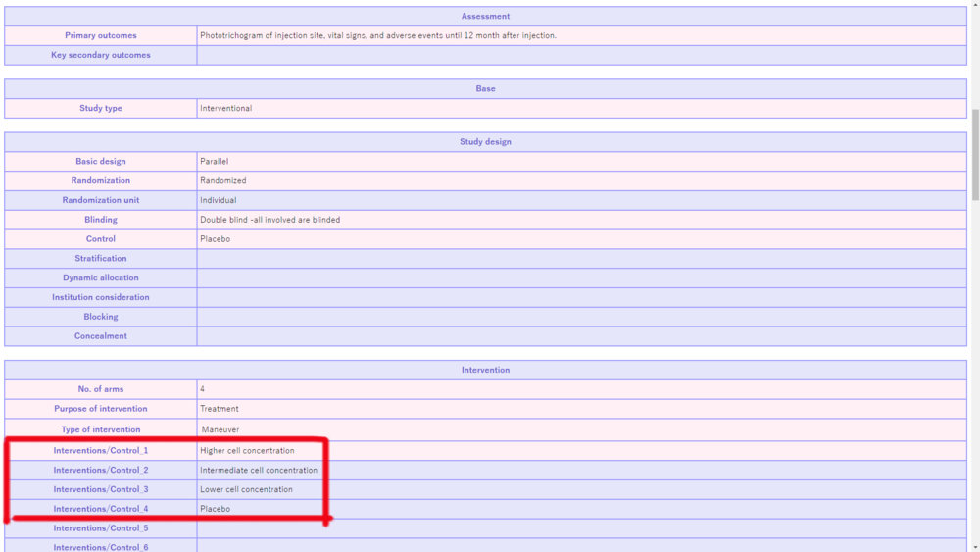Click the Phototrichogram primary outcomes description text
Viewport: 980px width, 552px height.
tap(378, 35)
